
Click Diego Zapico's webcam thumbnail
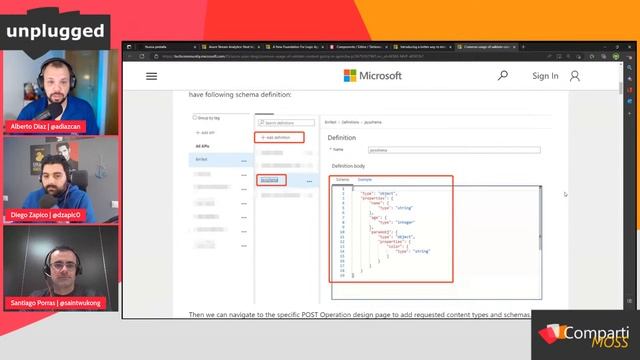60,180
